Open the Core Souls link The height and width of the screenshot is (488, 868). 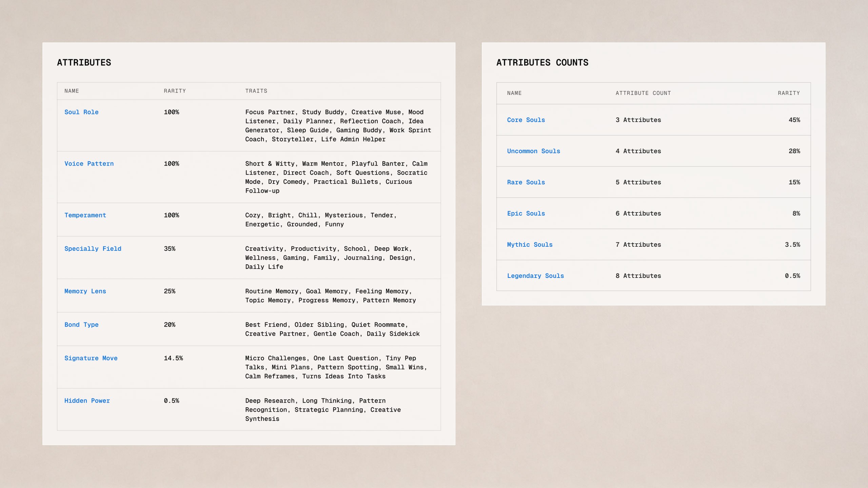click(x=526, y=120)
